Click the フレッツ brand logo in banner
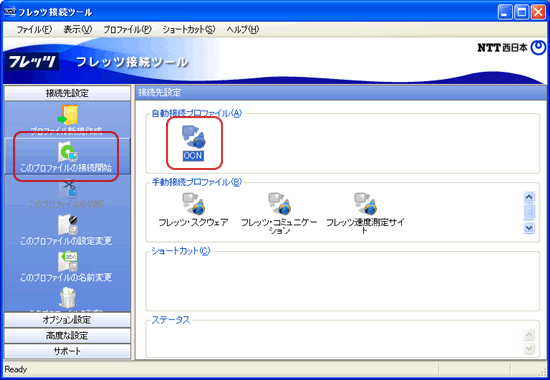 click(x=32, y=62)
